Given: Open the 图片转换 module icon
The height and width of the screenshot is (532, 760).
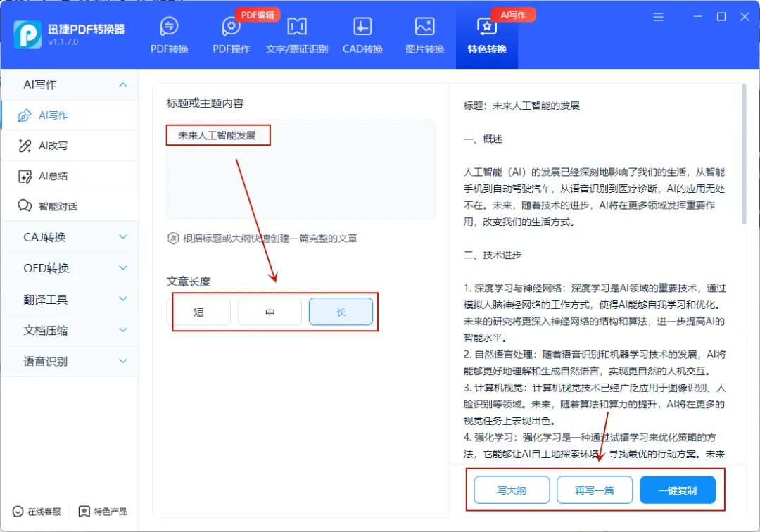Looking at the screenshot, I should 424,26.
